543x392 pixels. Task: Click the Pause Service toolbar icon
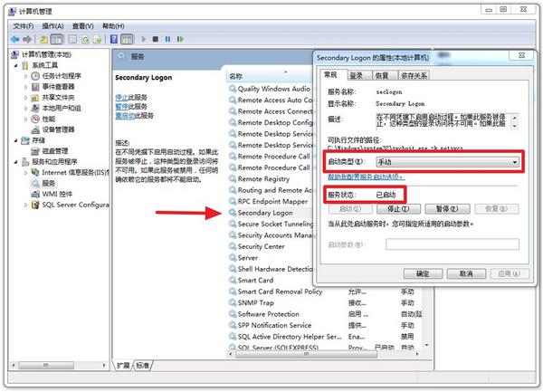[167, 39]
